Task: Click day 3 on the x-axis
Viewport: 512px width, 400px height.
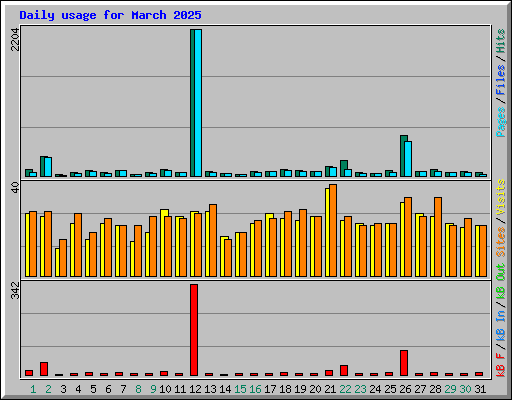Action: (x=63, y=389)
